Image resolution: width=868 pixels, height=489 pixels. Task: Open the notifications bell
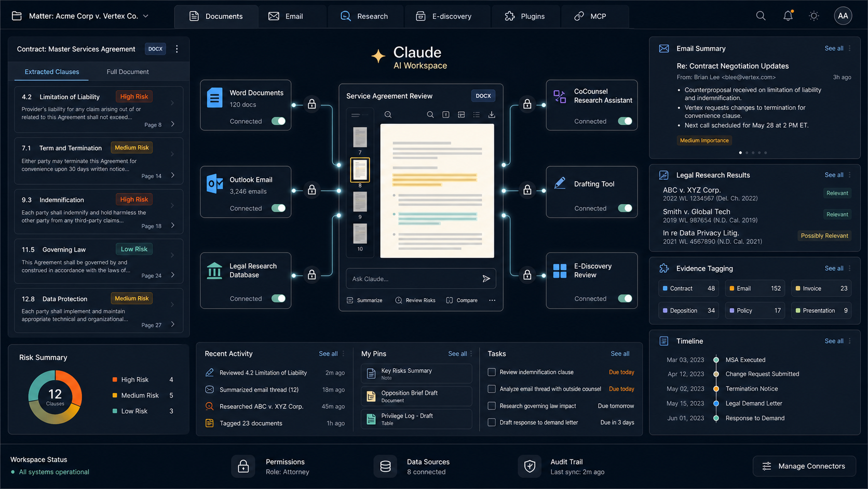coord(788,16)
